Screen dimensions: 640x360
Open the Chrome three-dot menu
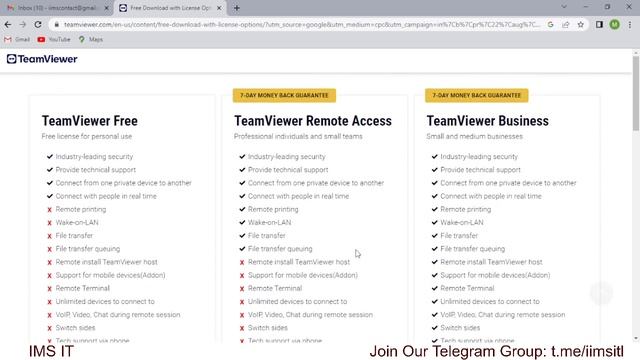coord(630,24)
